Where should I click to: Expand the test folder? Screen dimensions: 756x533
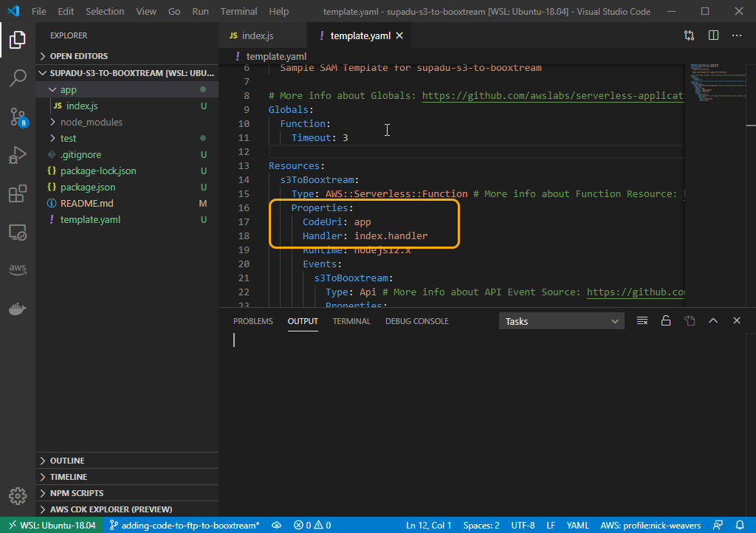tap(127, 138)
